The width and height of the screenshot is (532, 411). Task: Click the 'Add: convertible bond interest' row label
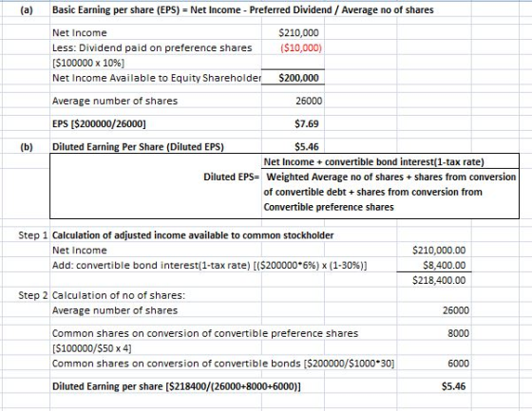(x=209, y=265)
